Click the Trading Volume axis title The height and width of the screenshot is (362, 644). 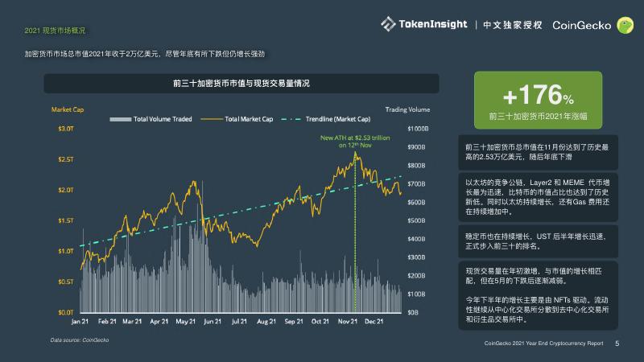click(x=407, y=109)
